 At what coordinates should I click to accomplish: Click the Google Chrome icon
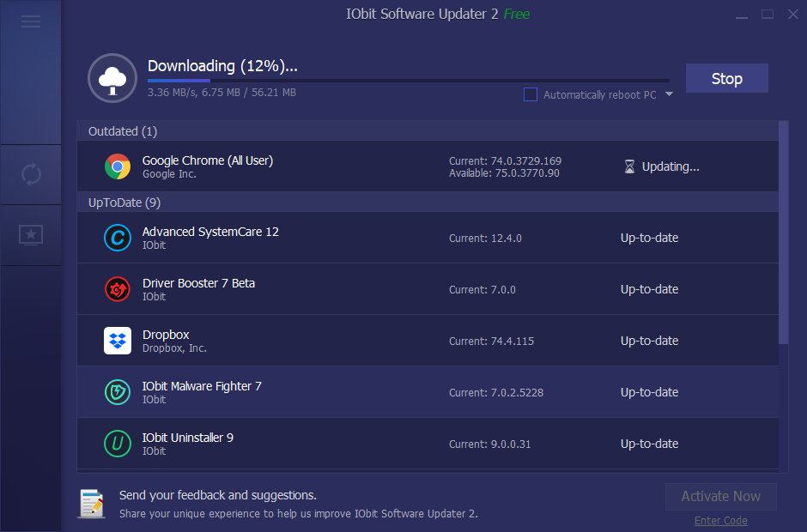click(x=118, y=166)
